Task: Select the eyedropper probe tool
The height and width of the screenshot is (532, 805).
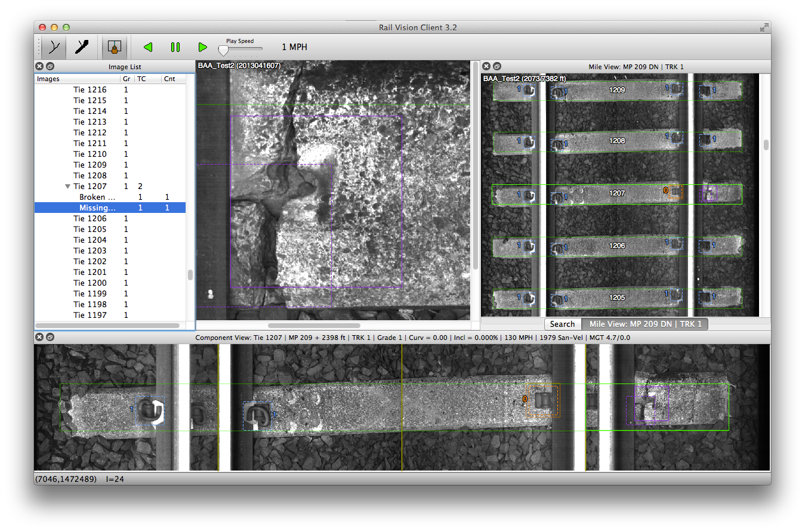Action: click(x=81, y=47)
